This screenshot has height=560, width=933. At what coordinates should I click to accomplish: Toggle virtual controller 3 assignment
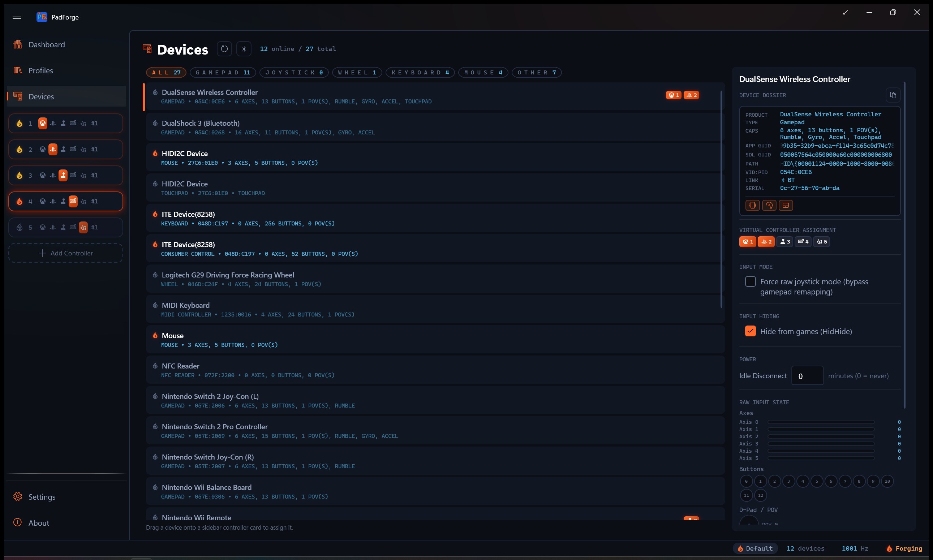(x=785, y=241)
